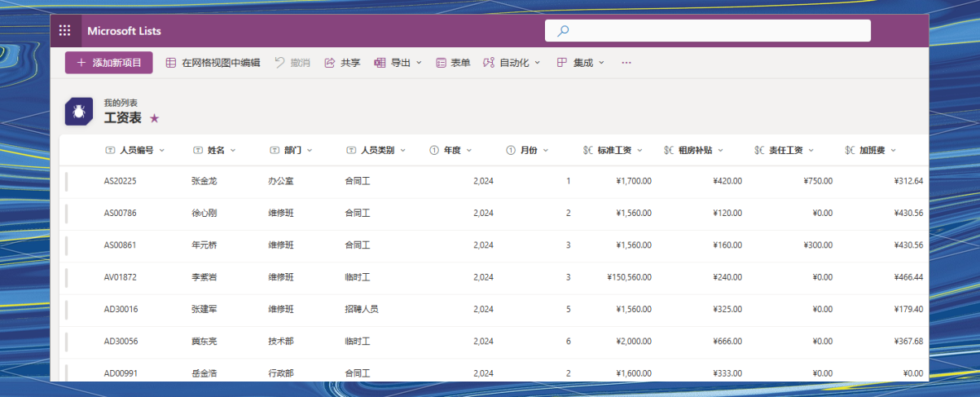Click the grid icon of 在网格视图中编辑

(171, 63)
